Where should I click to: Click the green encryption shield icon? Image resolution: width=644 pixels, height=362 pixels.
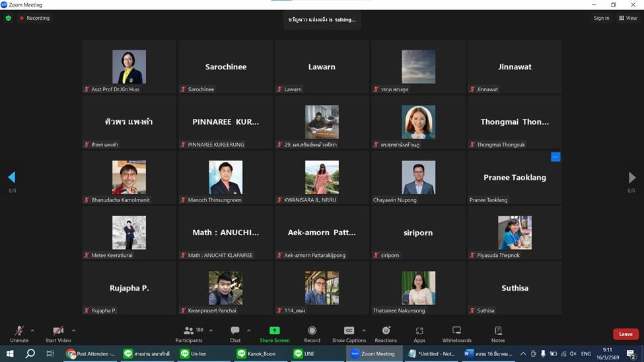pyautogui.click(x=9, y=18)
